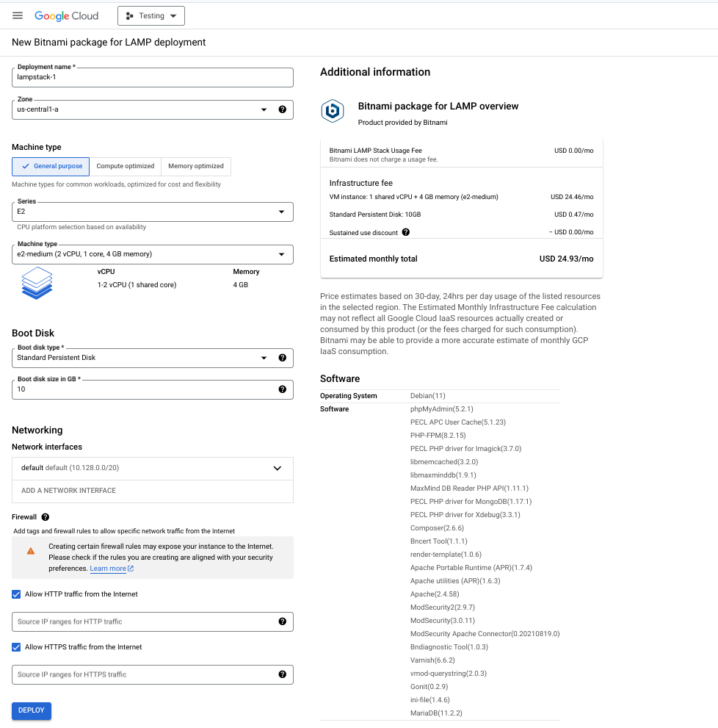
Task: Click the Zone help question mark icon
Action: 282,109
